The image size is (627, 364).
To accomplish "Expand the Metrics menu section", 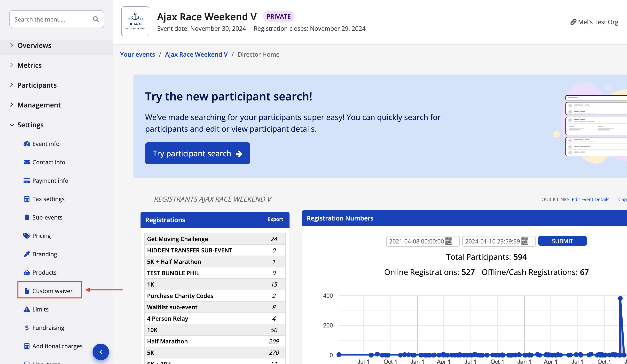I will tap(29, 65).
